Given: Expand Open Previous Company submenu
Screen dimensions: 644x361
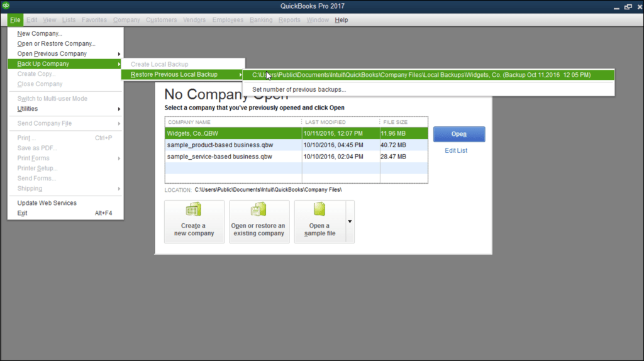Looking at the screenshot, I should [65, 54].
